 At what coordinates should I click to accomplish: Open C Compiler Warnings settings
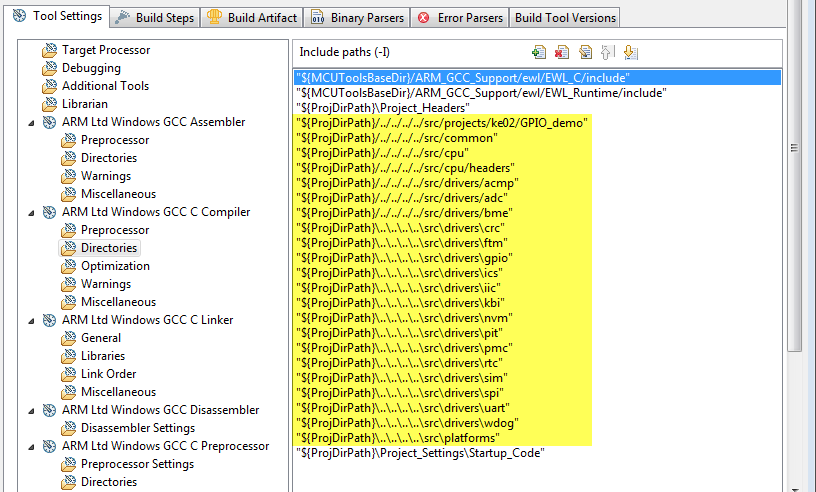106,284
